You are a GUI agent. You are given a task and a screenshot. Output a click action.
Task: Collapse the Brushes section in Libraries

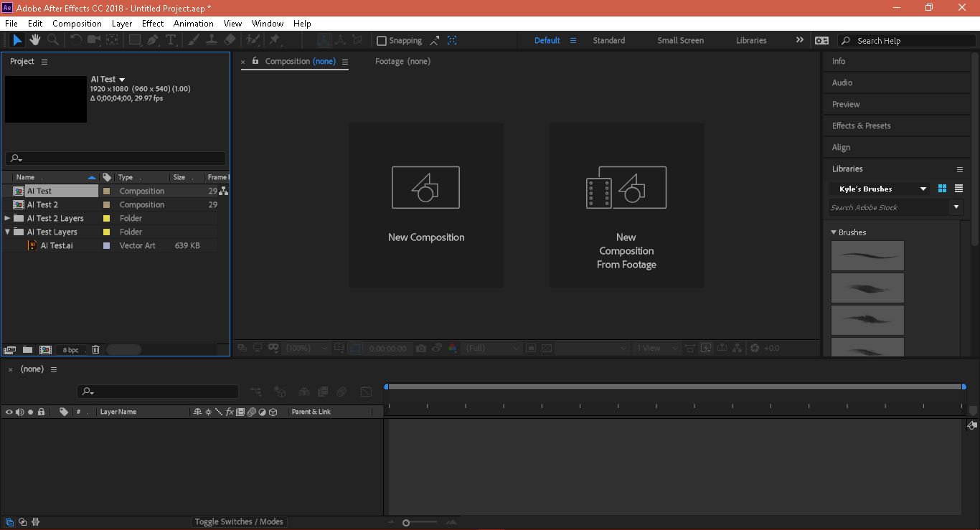point(834,232)
